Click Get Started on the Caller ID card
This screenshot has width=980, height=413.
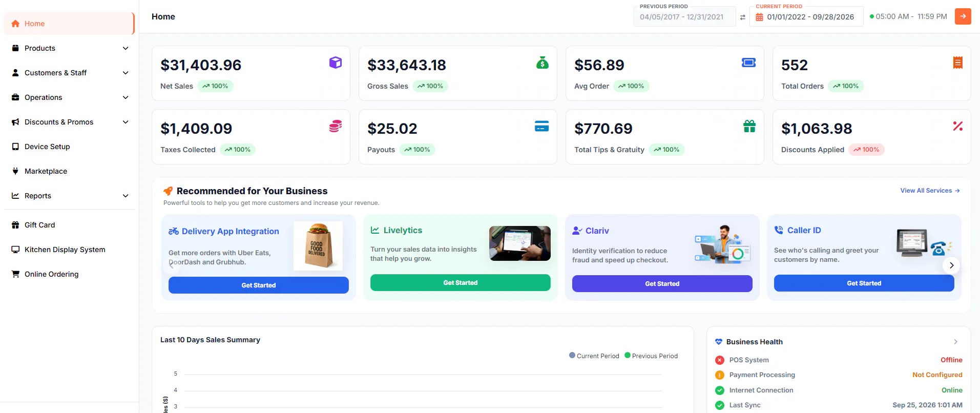(864, 283)
